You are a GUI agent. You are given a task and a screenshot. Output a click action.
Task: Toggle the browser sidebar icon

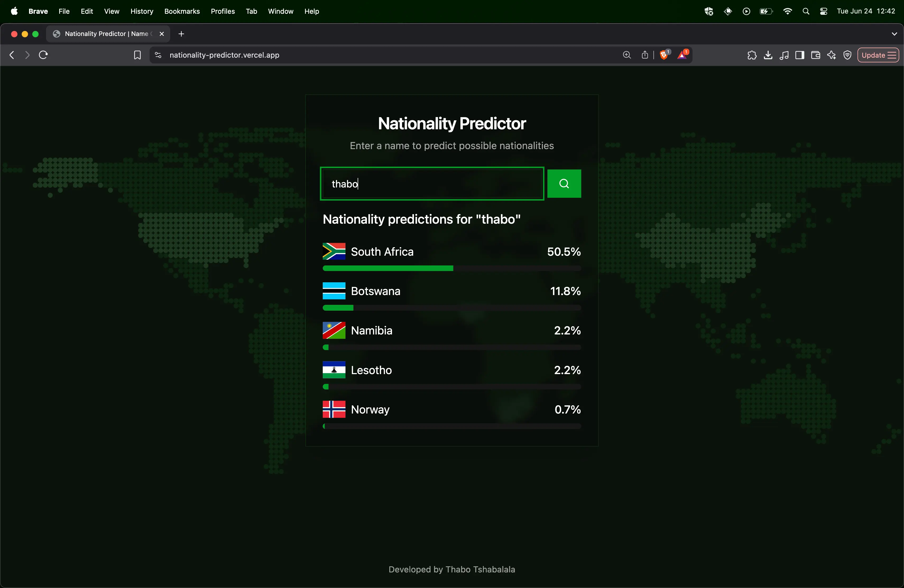[800, 55]
